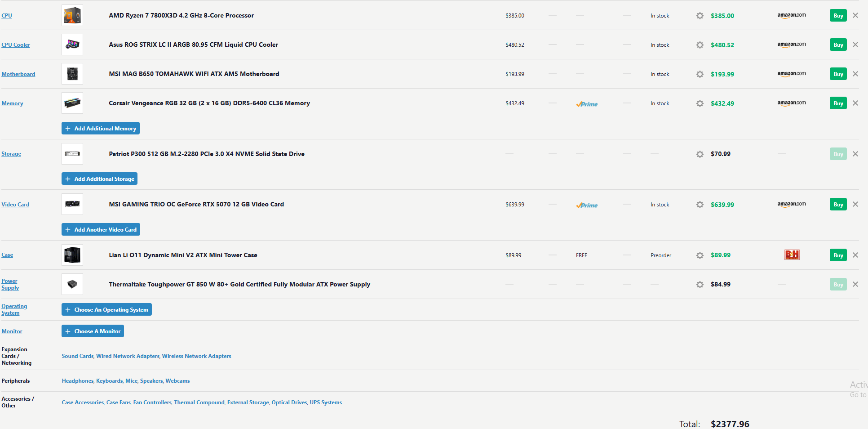Click the AMD Ryzen CPU thumbnail
868x429 pixels.
point(72,15)
